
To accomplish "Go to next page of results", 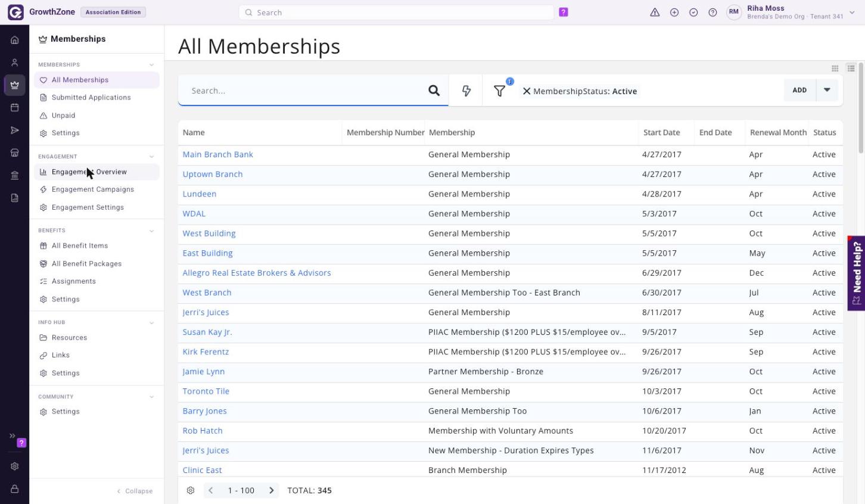I will [272, 490].
